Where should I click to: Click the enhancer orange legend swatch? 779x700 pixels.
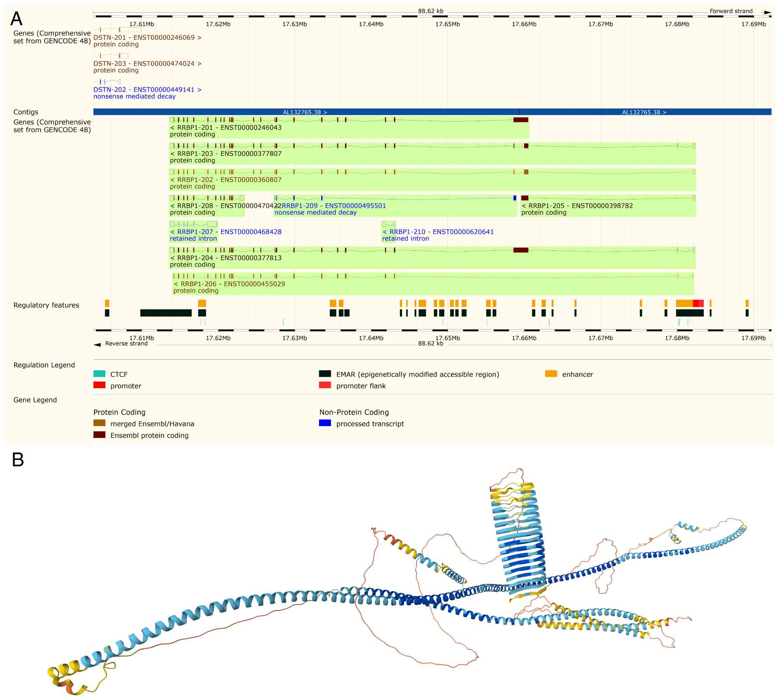(551, 374)
